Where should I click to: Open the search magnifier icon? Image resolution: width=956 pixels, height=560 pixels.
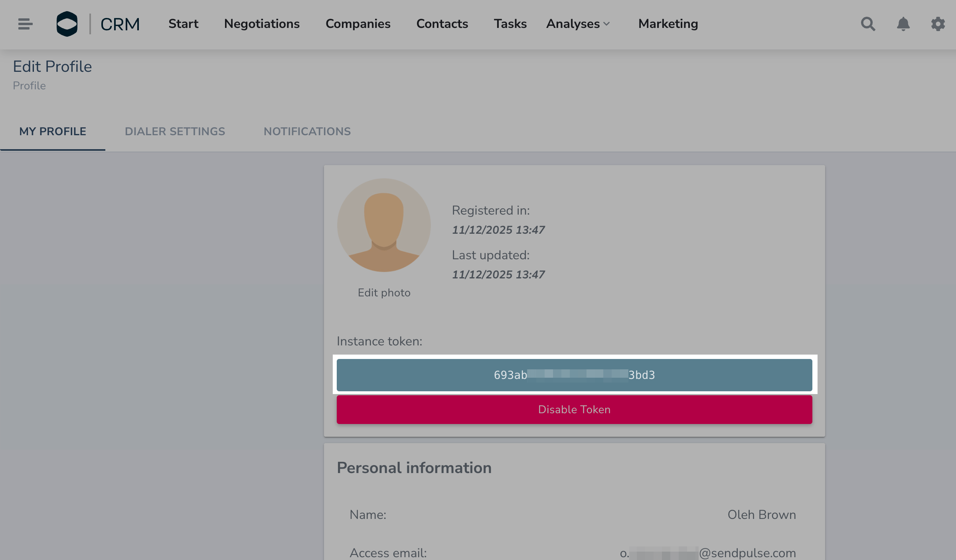pyautogui.click(x=868, y=24)
